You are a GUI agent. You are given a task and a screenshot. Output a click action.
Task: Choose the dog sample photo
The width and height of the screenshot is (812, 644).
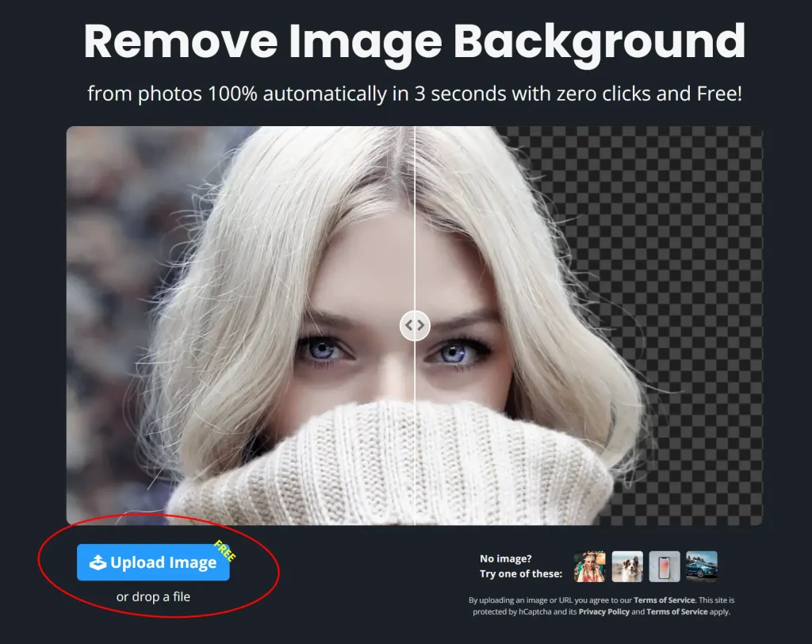[x=627, y=566]
